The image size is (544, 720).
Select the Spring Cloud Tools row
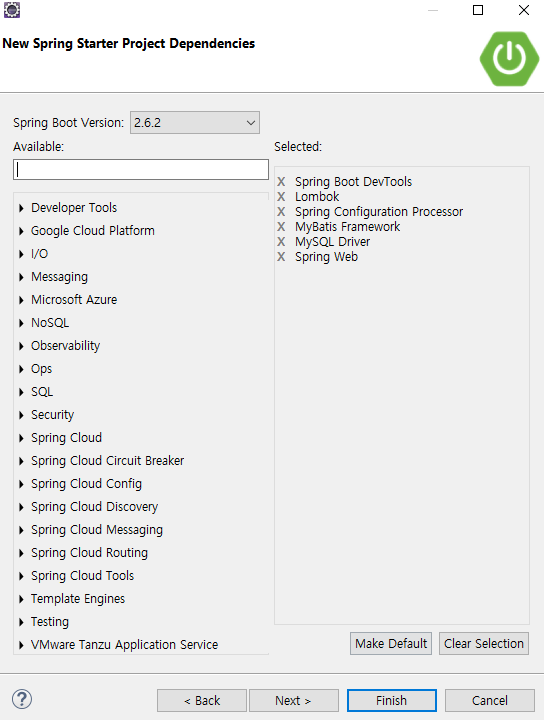coord(83,575)
